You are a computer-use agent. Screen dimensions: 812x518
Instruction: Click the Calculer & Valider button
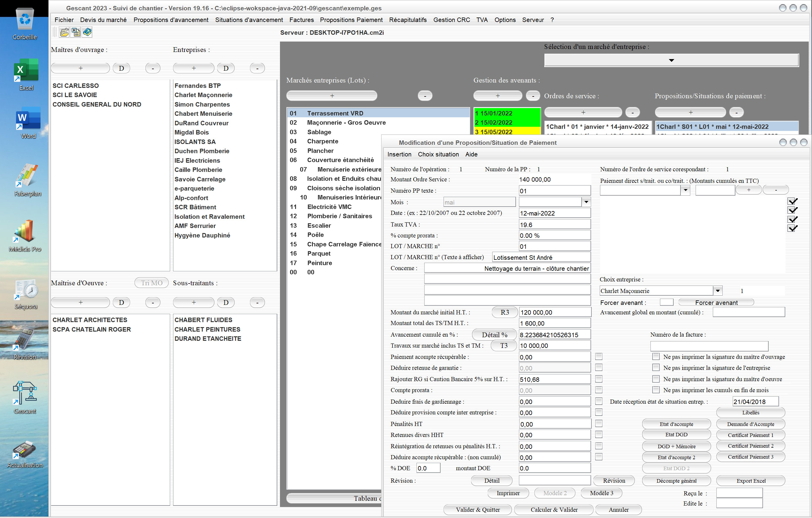click(x=554, y=510)
